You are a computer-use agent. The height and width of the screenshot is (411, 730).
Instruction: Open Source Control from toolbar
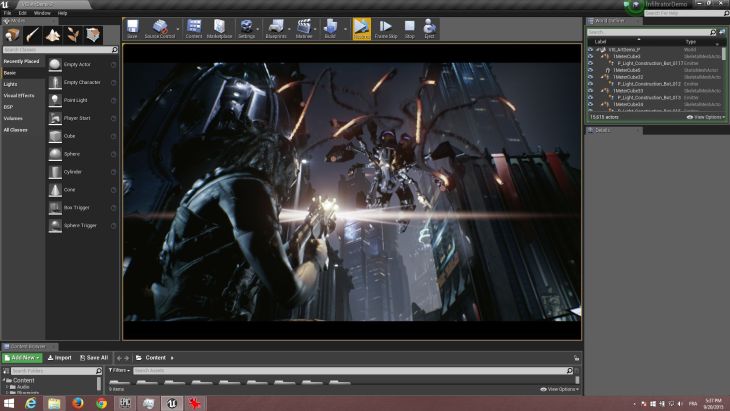[x=160, y=27]
